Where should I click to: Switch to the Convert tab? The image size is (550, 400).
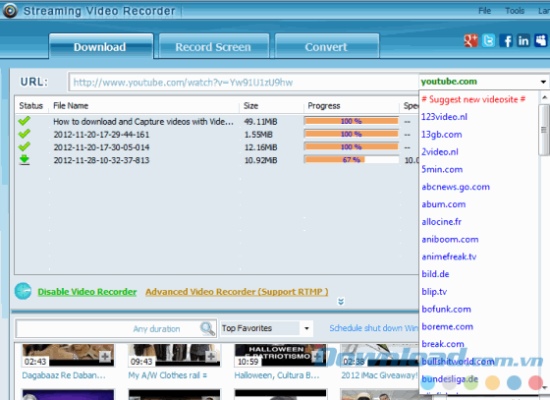point(327,47)
